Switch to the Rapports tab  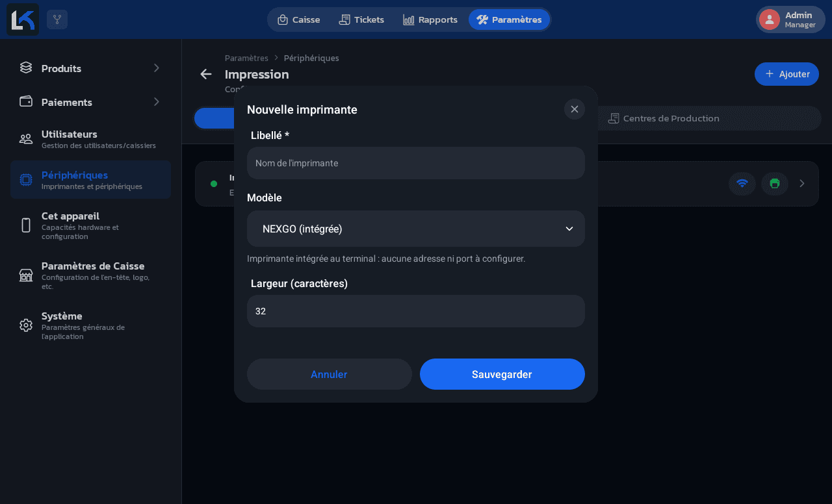[430, 19]
